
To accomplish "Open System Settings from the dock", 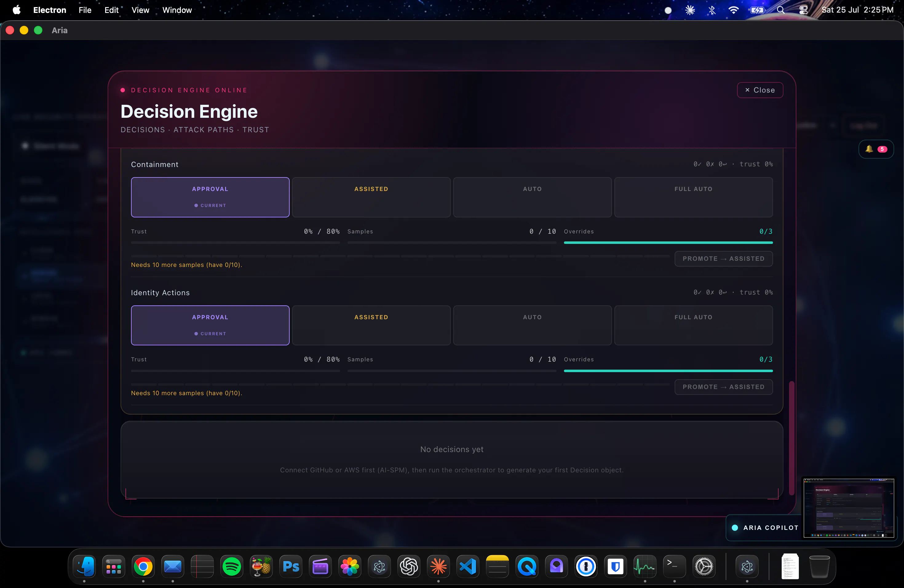I will [704, 566].
